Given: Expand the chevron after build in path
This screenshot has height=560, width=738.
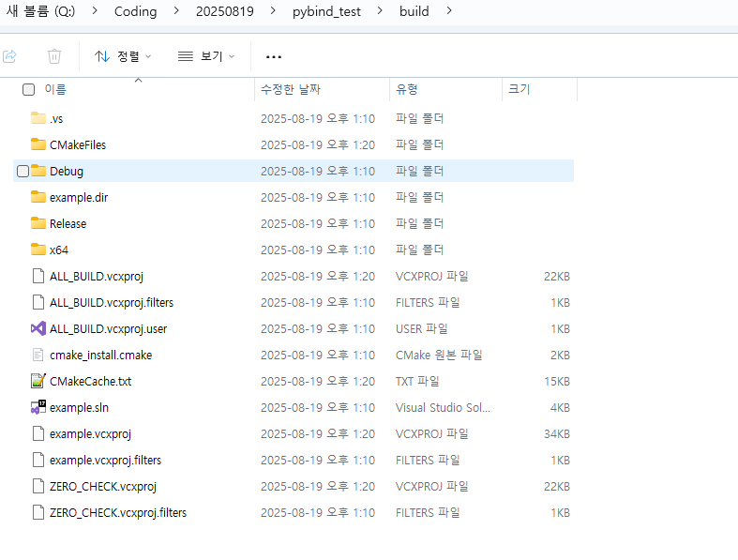Looking at the screenshot, I should click(449, 10).
